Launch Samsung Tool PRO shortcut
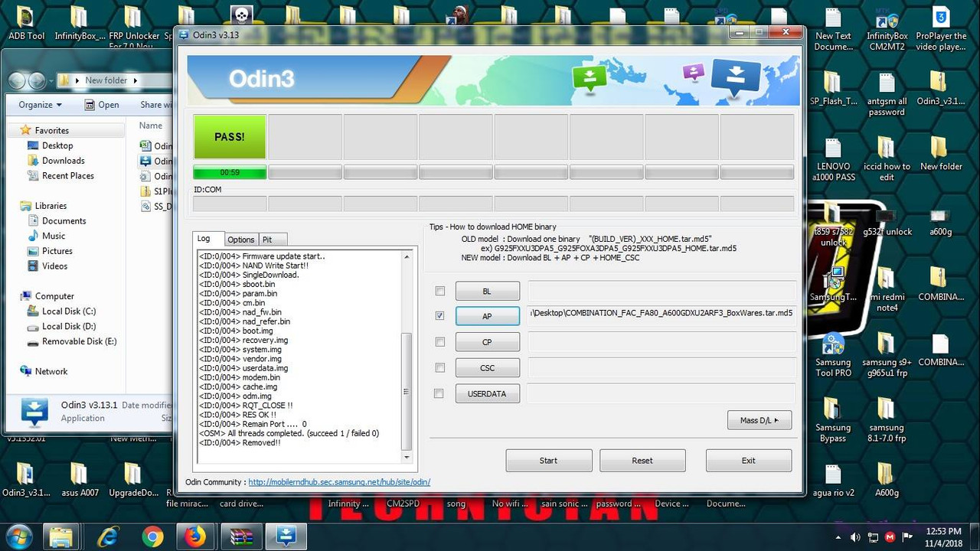 (833, 355)
